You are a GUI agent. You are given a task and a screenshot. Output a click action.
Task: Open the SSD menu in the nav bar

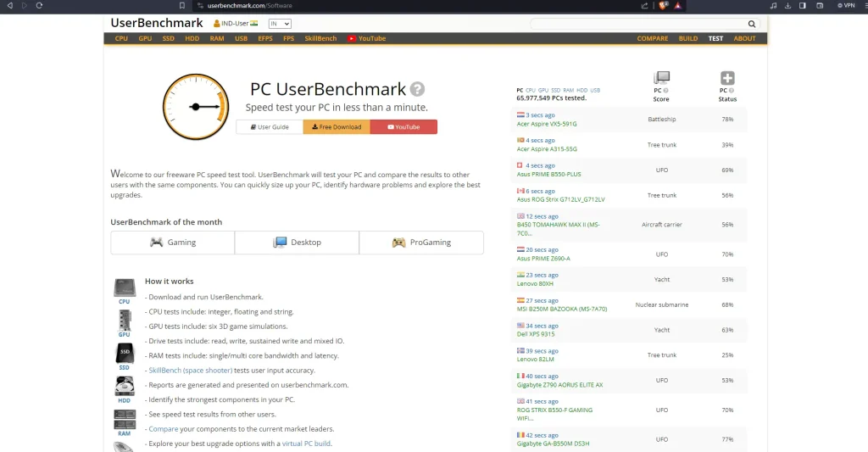click(x=169, y=39)
